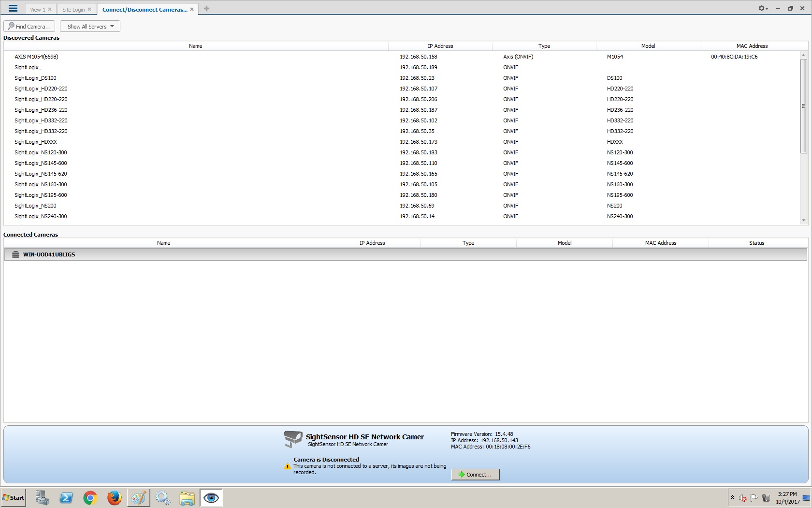Select the SightLogix_DS100 camera
The height and width of the screenshot is (508, 812).
click(x=402, y=78)
